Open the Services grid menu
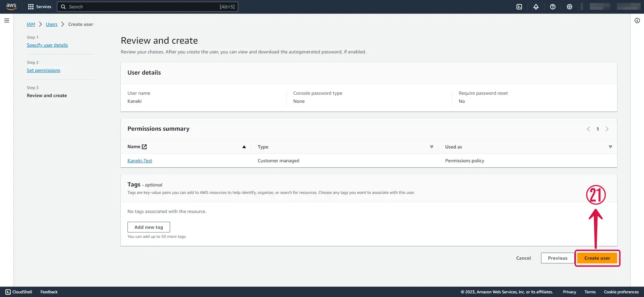 31,7
